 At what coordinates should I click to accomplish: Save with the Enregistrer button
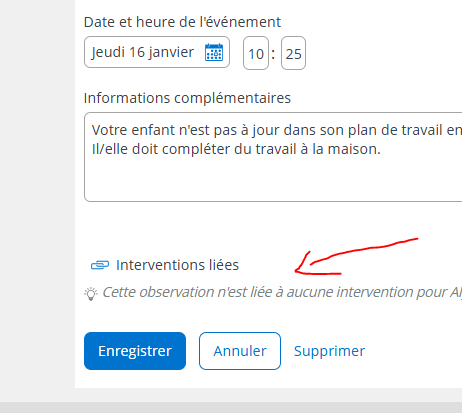coord(135,351)
